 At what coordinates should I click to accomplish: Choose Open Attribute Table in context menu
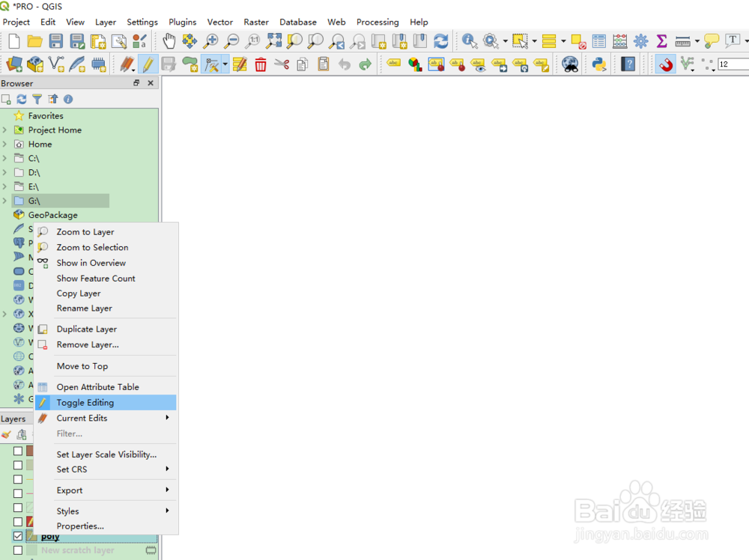(x=106, y=387)
